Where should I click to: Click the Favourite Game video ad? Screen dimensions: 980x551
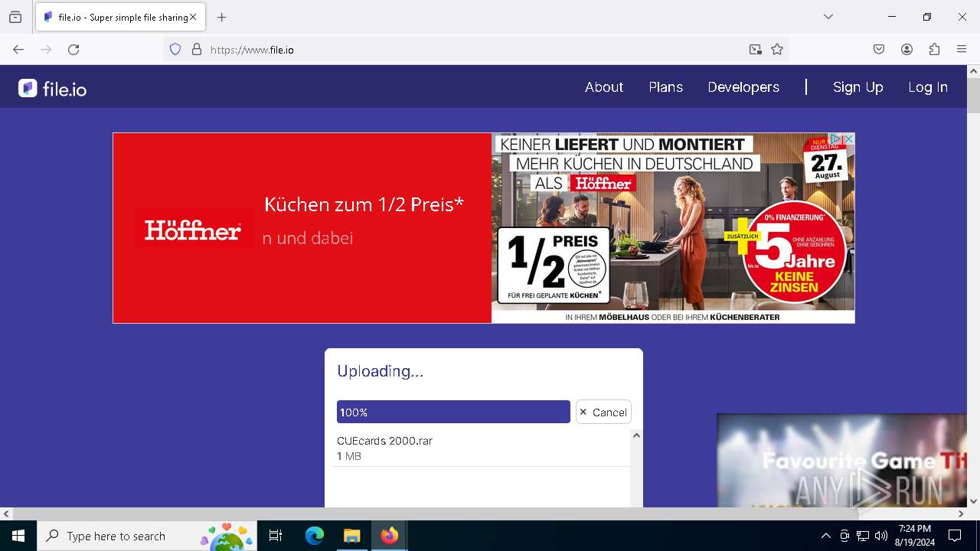(841, 460)
